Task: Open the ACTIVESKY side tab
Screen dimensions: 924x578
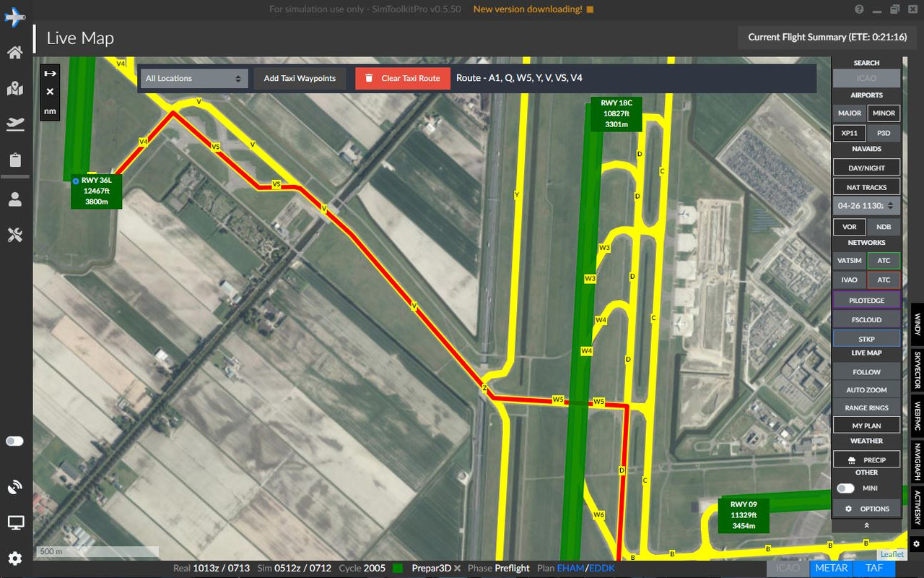Action: pos(918,509)
